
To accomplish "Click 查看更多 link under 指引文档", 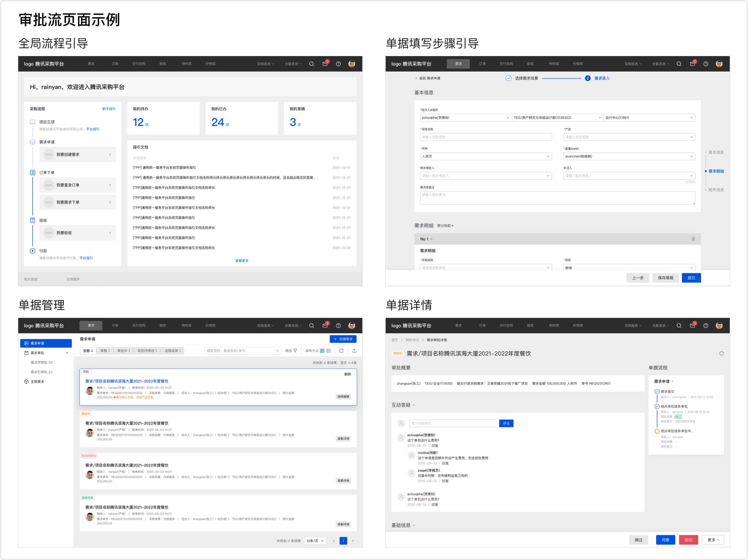I will coord(242,261).
